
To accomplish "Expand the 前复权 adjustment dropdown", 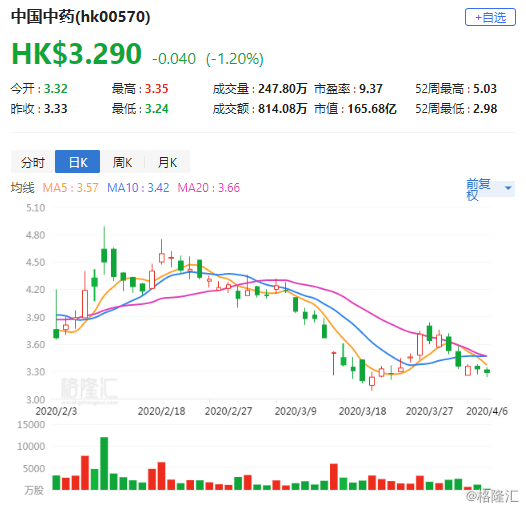I will pyautogui.click(x=490, y=189).
